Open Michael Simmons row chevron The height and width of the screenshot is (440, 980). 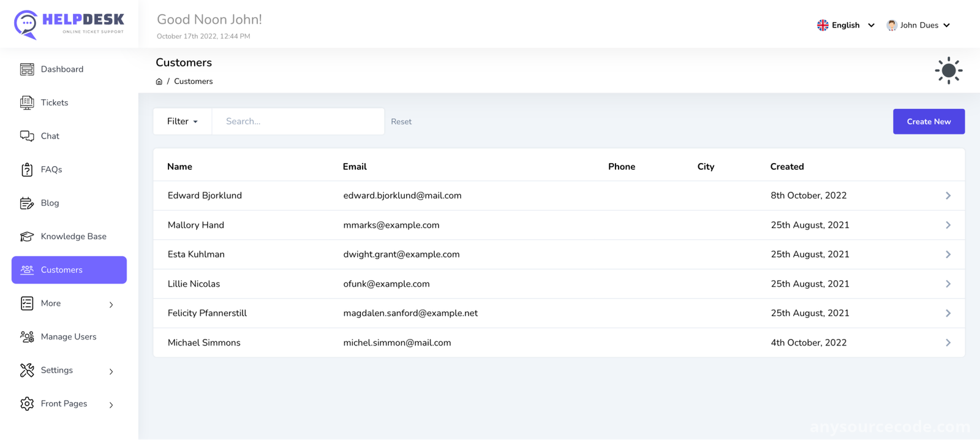pos(948,343)
